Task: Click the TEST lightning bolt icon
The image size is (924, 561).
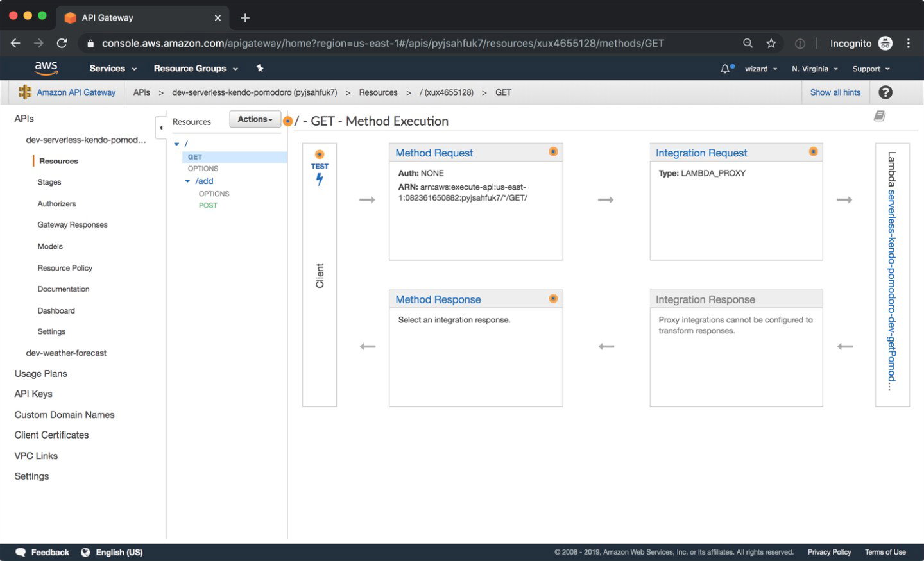Action: click(319, 179)
